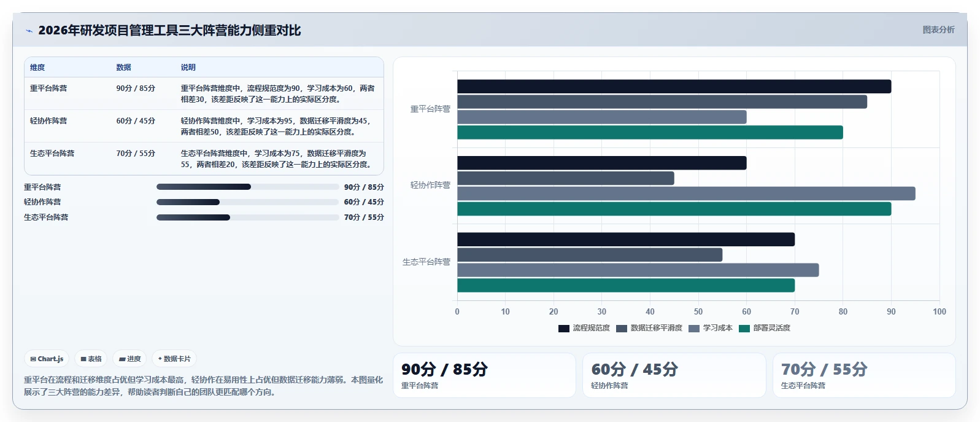
Task: Click the description text mentioning 两者相差50
Action: click(276, 127)
